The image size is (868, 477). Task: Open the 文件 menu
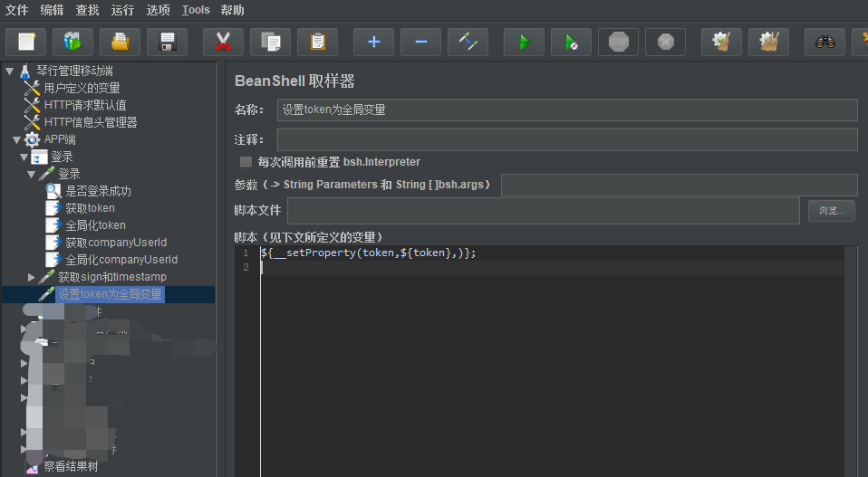tap(16, 10)
